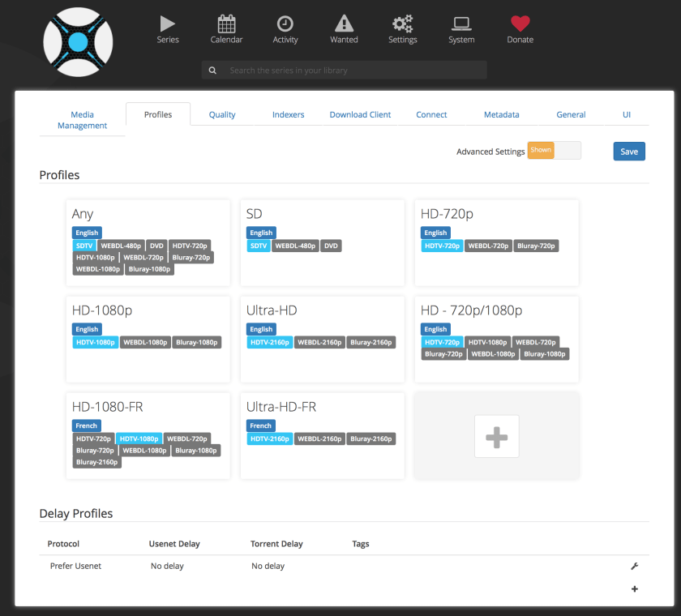Add a new profile card
Viewport: 681px width, 616px height.
(x=496, y=436)
